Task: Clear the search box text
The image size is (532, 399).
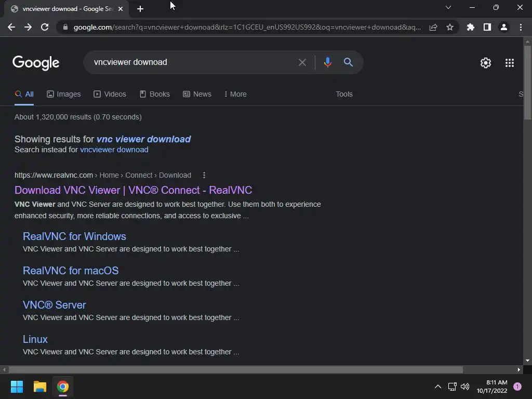Action: point(302,62)
